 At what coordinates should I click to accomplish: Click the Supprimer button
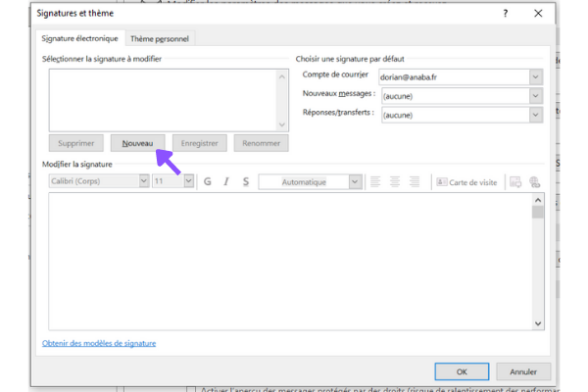click(76, 143)
